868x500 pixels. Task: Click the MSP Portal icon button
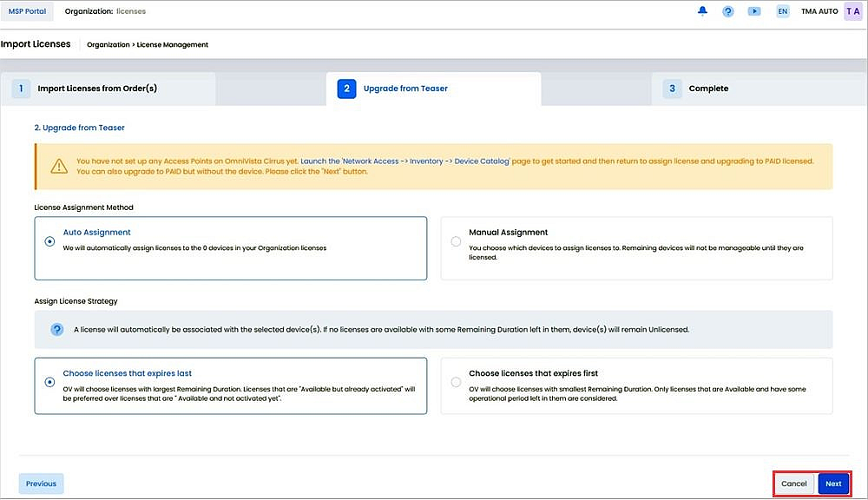click(x=27, y=10)
